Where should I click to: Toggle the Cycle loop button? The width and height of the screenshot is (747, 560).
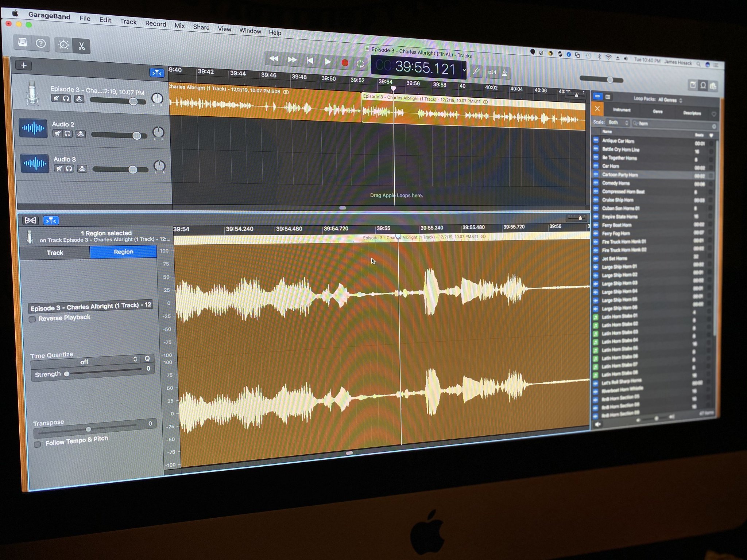pyautogui.click(x=360, y=64)
